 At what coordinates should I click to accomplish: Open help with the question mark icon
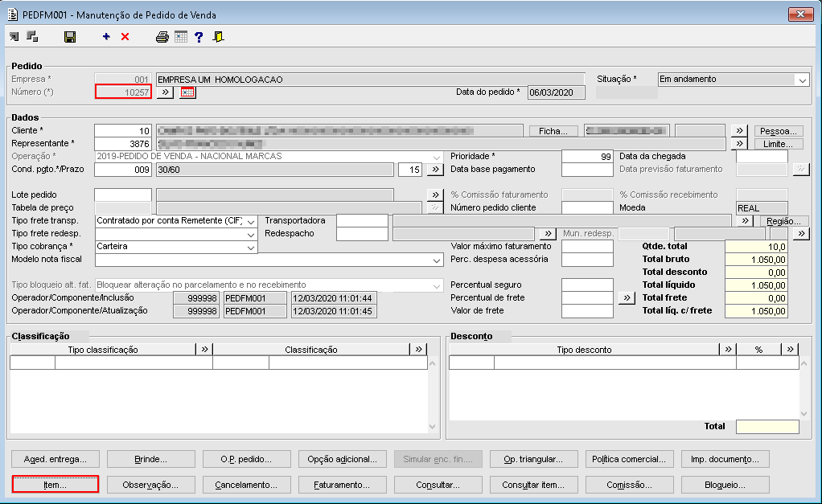pyautogui.click(x=199, y=37)
